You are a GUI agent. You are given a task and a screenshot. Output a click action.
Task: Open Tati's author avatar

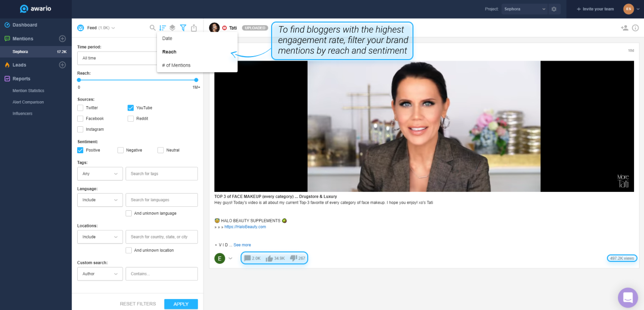214,28
